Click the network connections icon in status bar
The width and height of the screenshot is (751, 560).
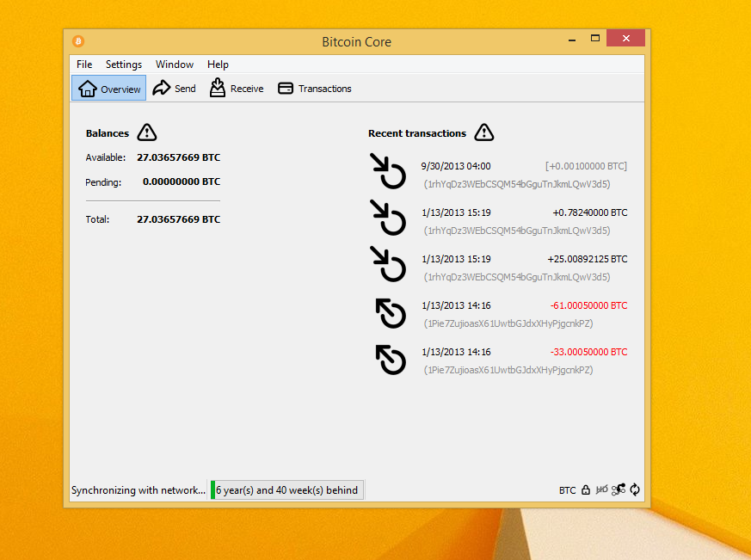[x=619, y=489]
